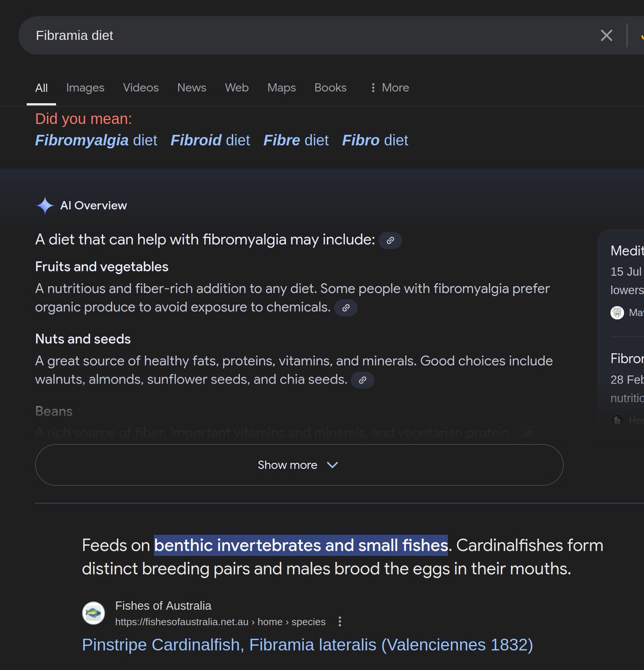Click the Nuts and seeds heading
This screenshot has height=670, width=644.
[83, 339]
